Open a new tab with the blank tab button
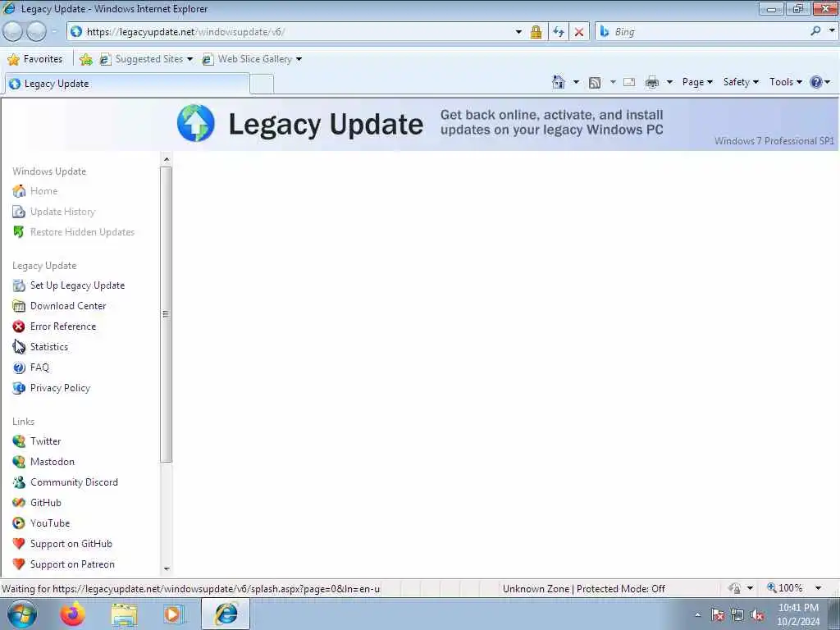This screenshot has width=840, height=630. 262,84
